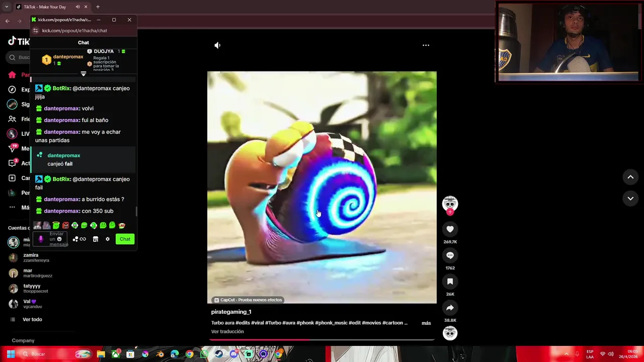This screenshot has width=644, height=362.
Task: Insert the angry red face emote
Action: (x=65, y=225)
